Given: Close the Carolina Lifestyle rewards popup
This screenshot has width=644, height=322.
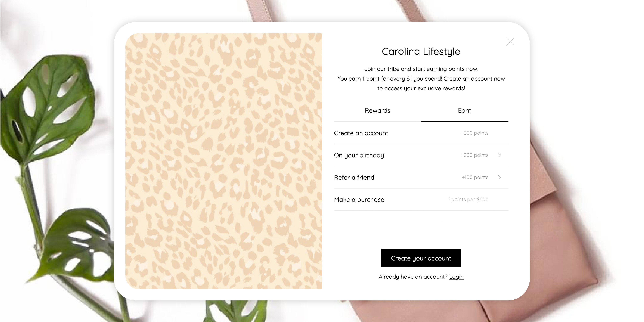Looking at the screenshot, I should 510,42.
